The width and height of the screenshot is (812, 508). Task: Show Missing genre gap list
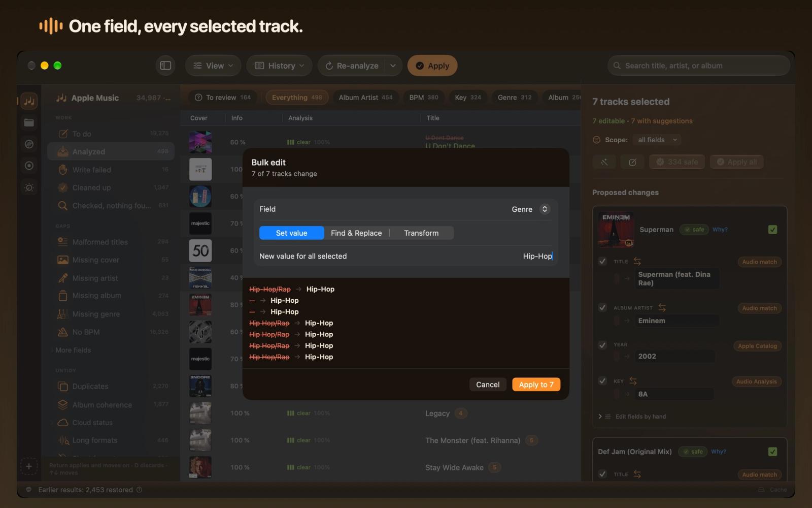(111, 314)
